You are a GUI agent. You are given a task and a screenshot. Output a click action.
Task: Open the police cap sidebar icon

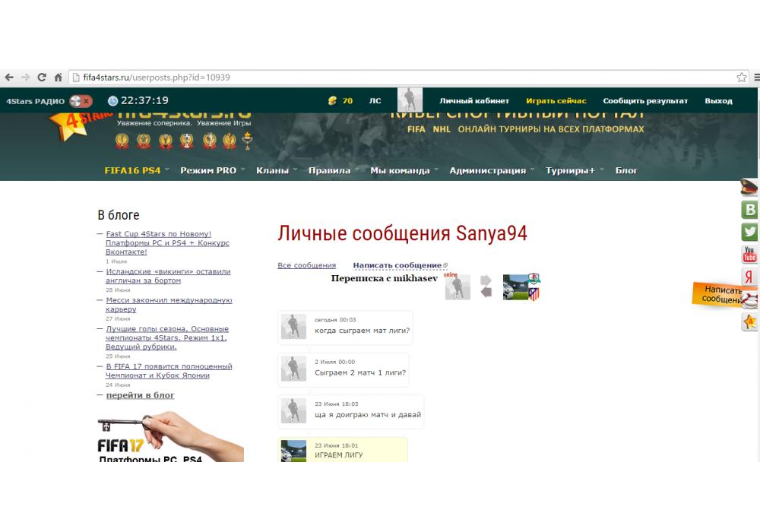(750, 188)
